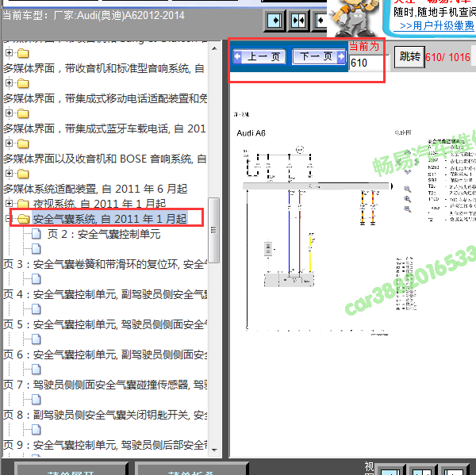
Task: Open 页 9 : 驾驶员侧后部安全带
Action: (x=105, y=445)
